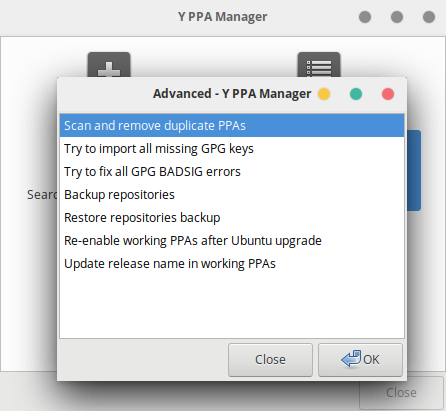The width and height of the screenshot is (446, 411).
Task: Click the yellow minimize dot of Advanced dialog
Action: click(x=324, y=94)
